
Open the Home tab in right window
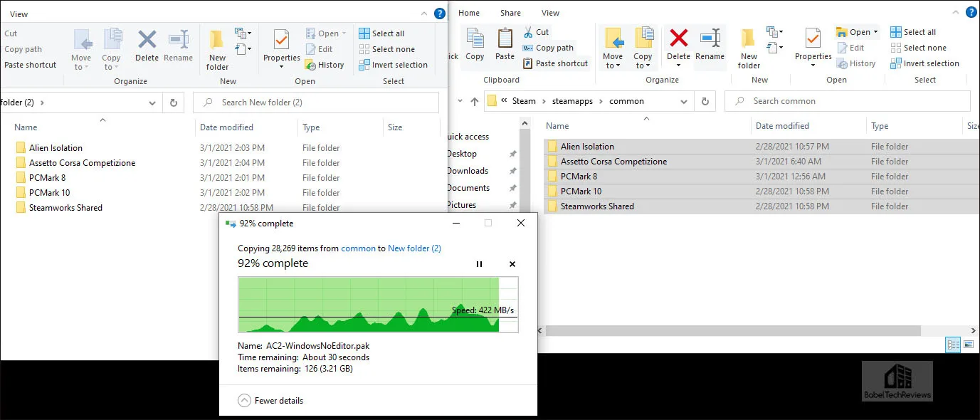468,13
